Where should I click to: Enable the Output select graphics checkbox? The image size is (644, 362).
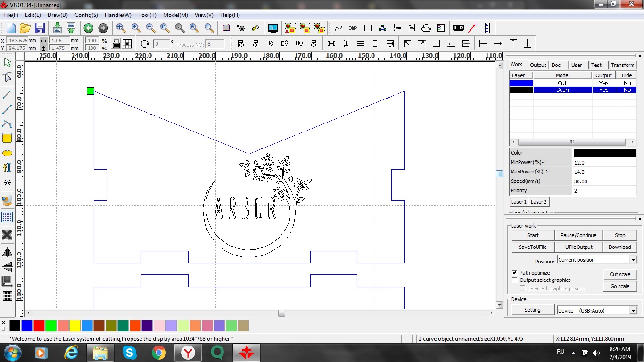514,280
